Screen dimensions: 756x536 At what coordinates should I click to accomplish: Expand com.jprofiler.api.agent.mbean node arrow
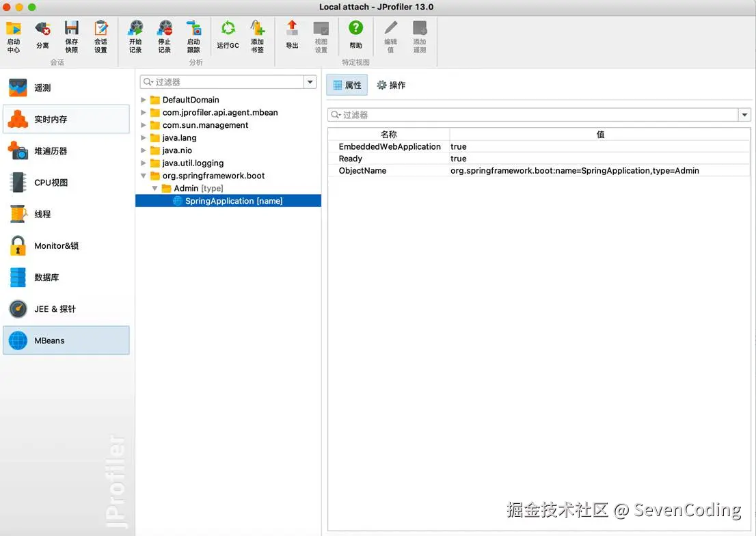click(x=143, y=112)
